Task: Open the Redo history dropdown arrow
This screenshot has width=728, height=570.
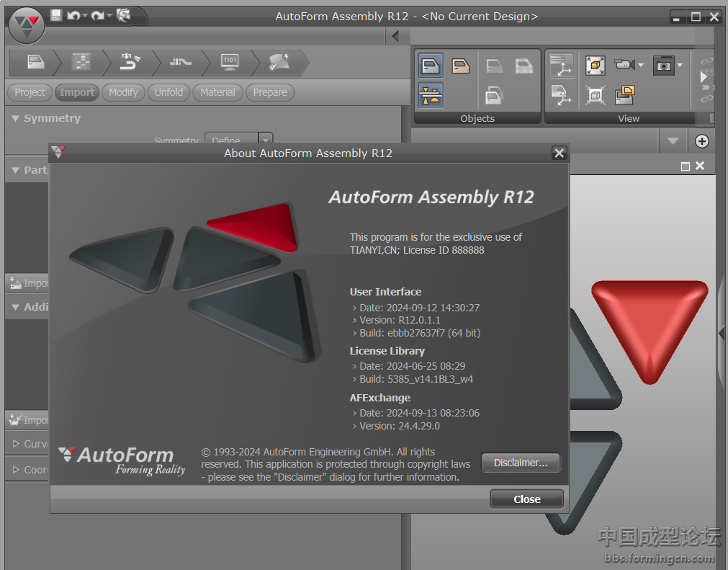Action: click(x=109, y=16)
